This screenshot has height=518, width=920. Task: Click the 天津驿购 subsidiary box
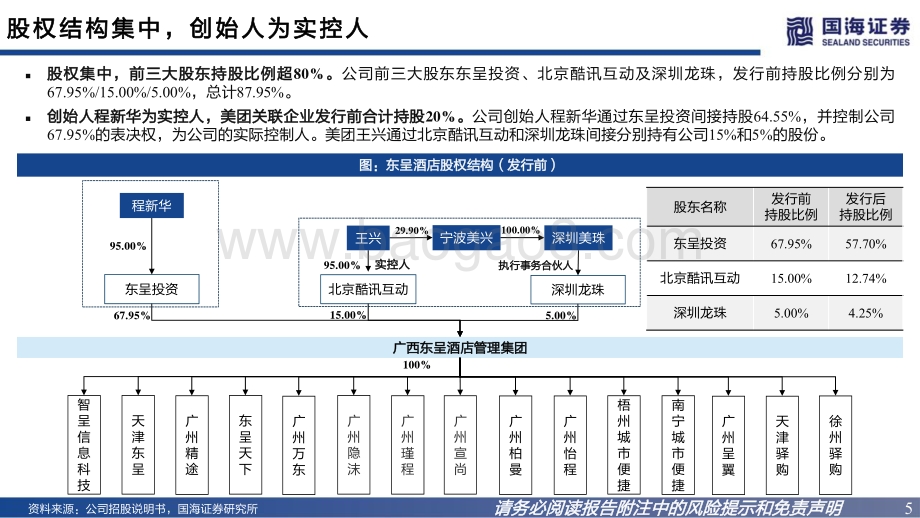(x=782, y=445)
